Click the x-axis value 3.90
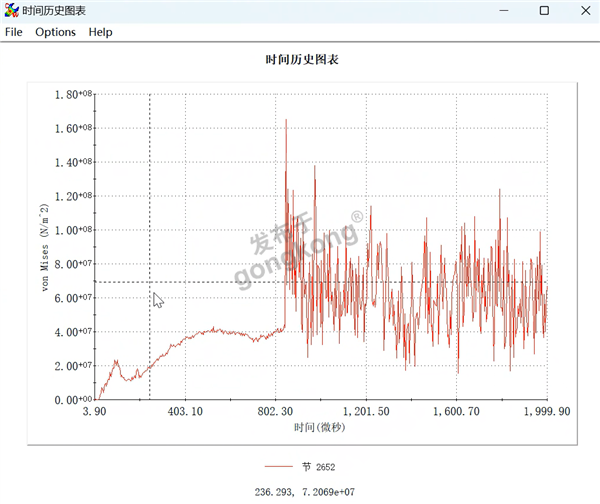The image size is (600, 504). [x=95, y=411]
